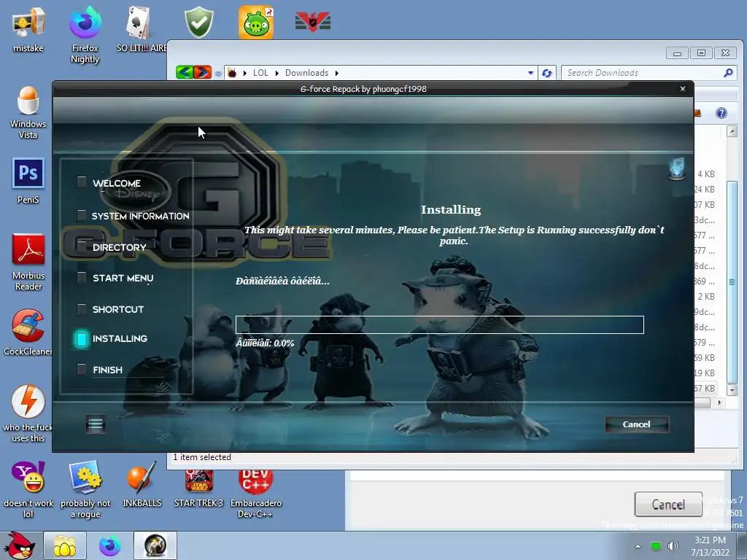Open the eggs folder taskbar icon
Viewport: 747px width, 560px height.
click(65, 545)
